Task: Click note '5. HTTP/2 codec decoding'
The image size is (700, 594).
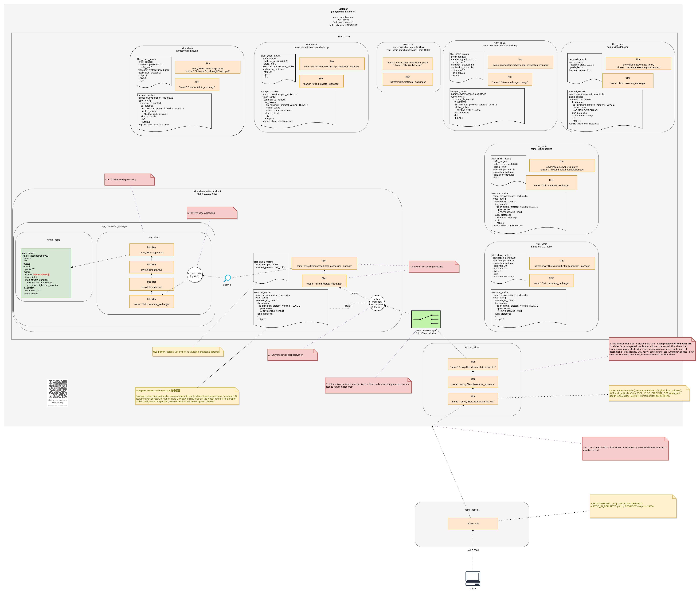Action: (212, 213)
